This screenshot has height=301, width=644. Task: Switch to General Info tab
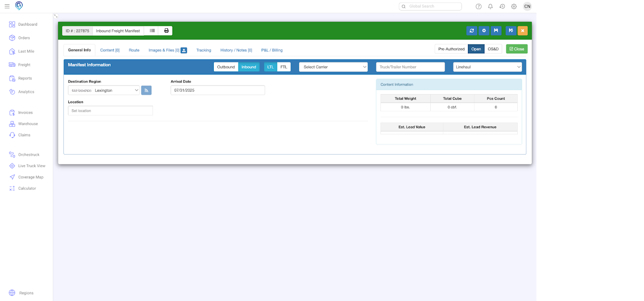pyautogui.click(x=79, y=50)
